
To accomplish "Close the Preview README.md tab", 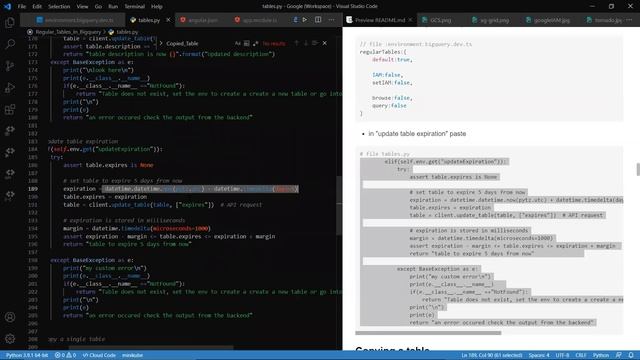I will (410, 20).
